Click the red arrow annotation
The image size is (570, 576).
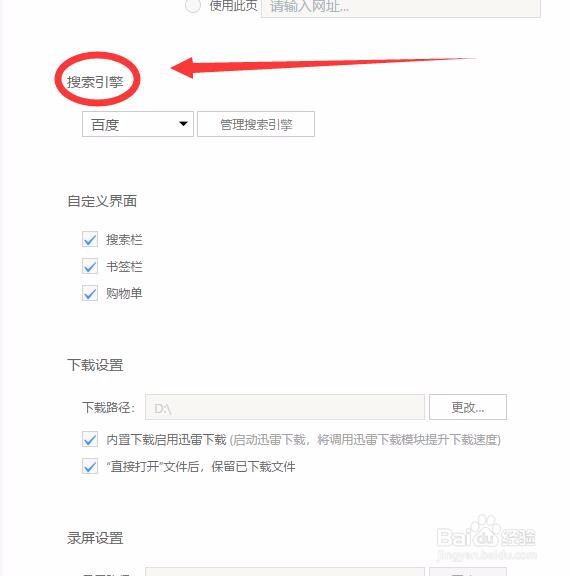pos(323,67)
